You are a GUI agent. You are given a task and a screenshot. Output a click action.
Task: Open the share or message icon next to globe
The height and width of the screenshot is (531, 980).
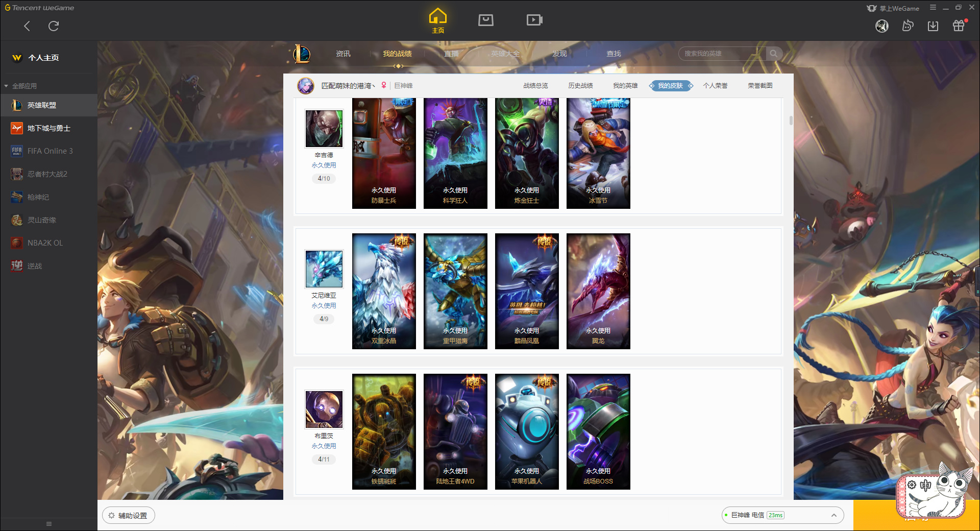[x=908, y=26]
